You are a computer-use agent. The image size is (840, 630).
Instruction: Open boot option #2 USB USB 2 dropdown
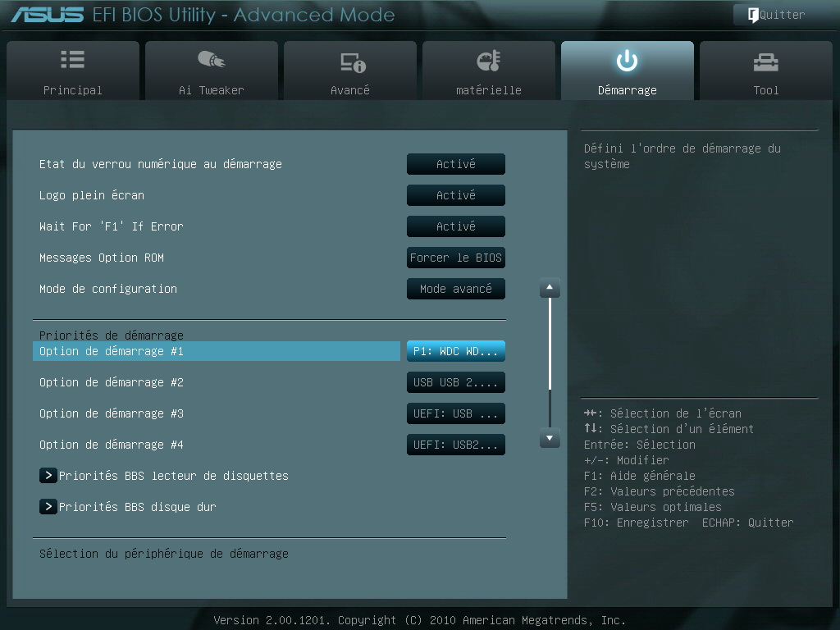(456, 382)
